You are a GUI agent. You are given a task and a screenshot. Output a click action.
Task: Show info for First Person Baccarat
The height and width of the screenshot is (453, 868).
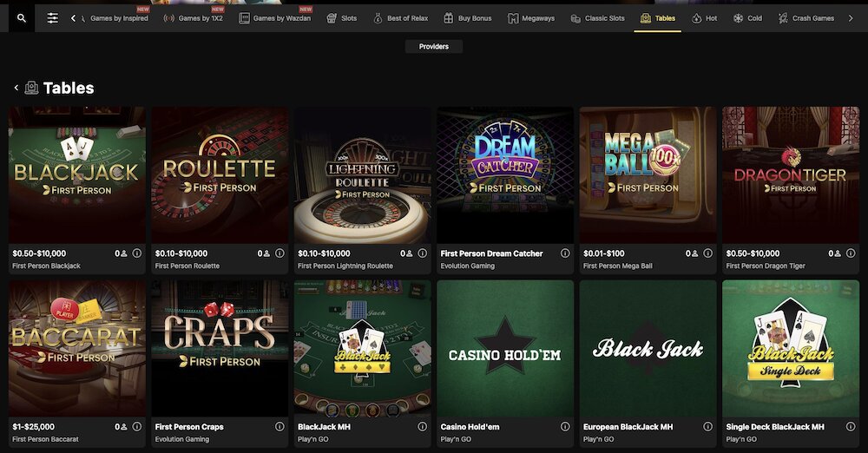click(137, 426)
